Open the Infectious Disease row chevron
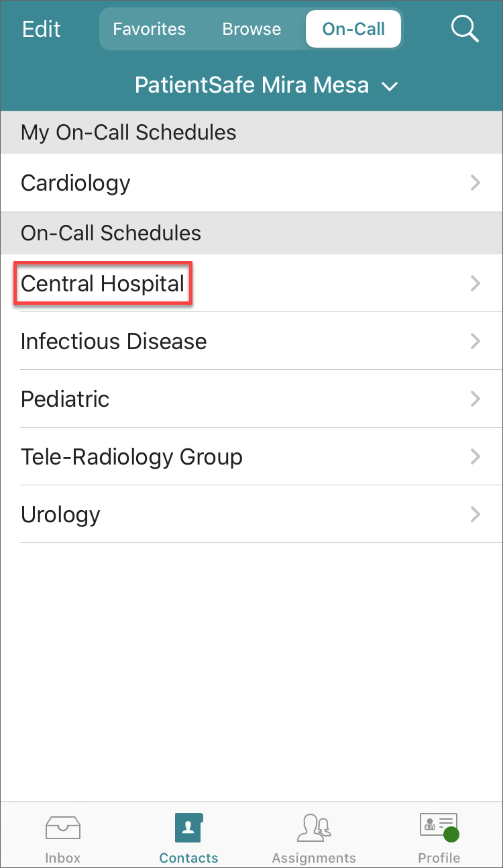 coord(476,341)
